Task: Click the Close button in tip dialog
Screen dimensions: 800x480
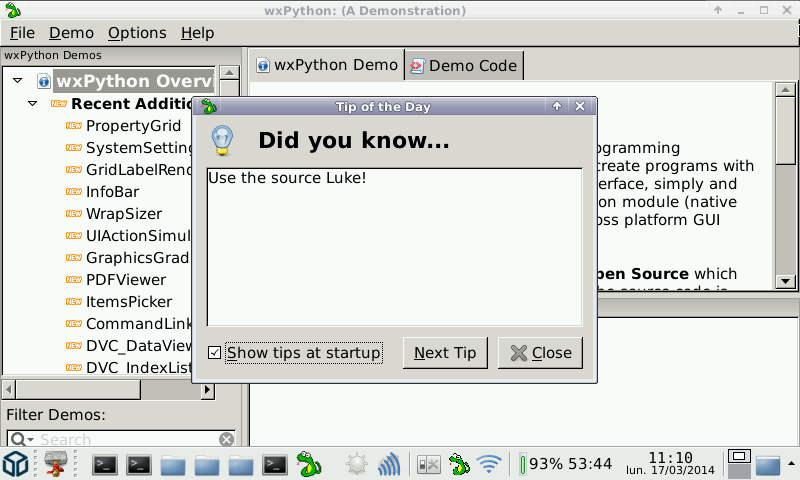Action: coord(540,352)
